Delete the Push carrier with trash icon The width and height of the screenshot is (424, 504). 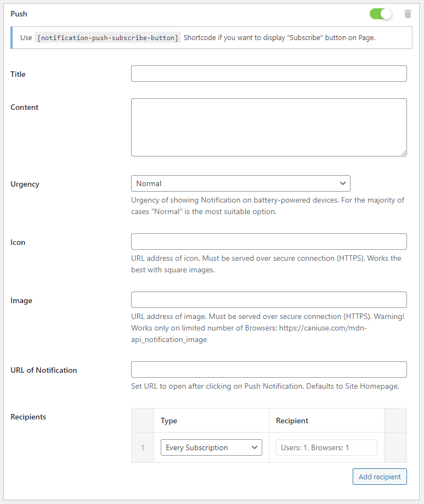point(408,14)
